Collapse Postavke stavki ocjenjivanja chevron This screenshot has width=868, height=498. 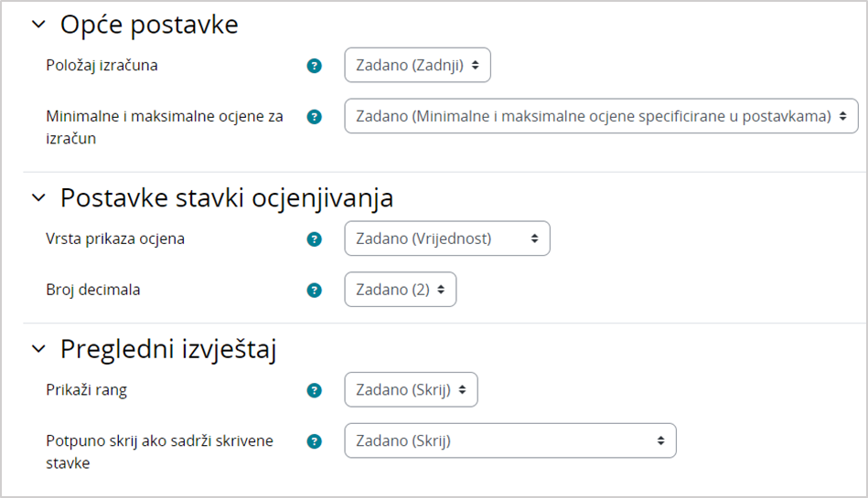38,197
